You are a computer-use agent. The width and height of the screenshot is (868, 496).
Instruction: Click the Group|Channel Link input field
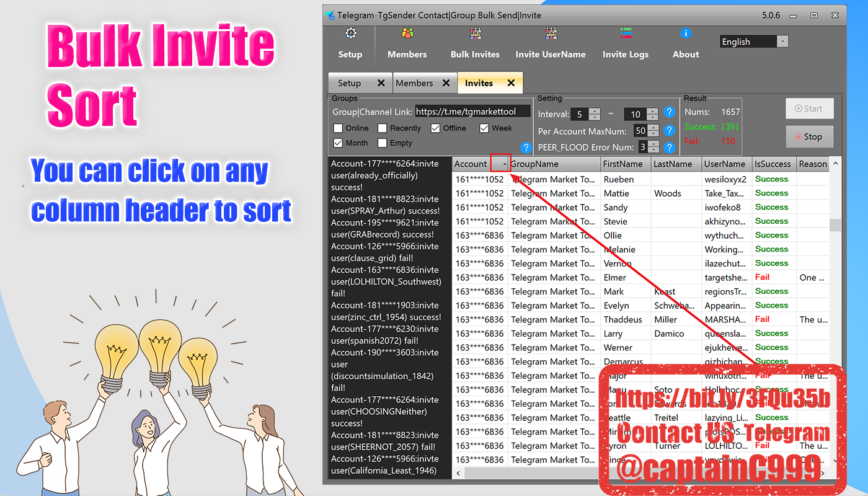(473, 112)
